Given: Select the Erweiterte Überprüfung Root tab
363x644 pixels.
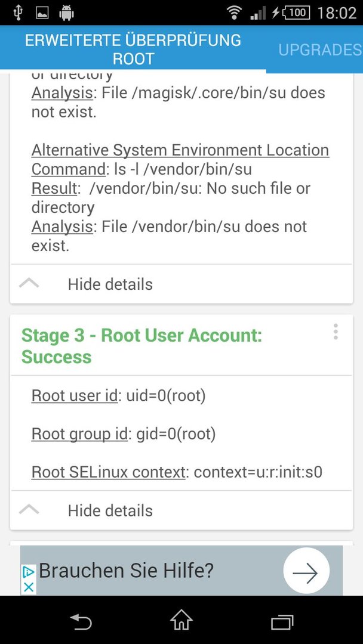Looking at the screenshot, I should point(133,49).
